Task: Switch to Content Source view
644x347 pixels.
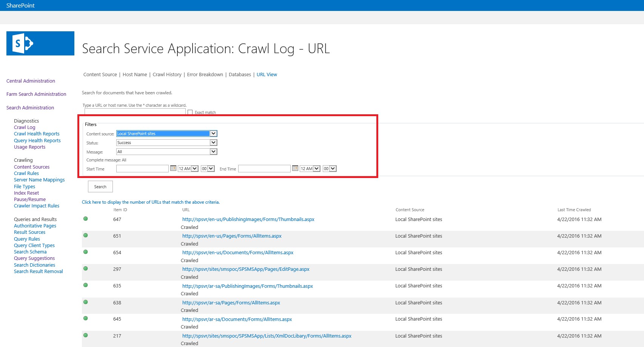Action: coord(100,75)
